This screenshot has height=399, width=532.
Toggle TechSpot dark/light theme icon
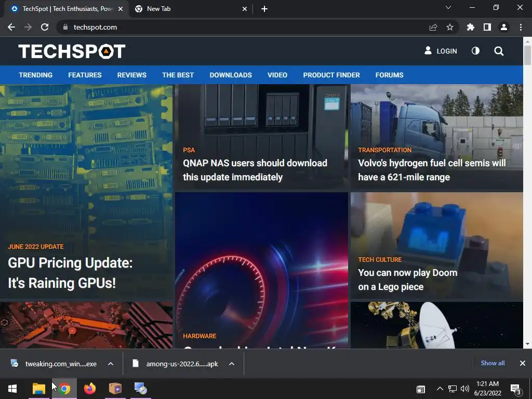tap(476, 51)
